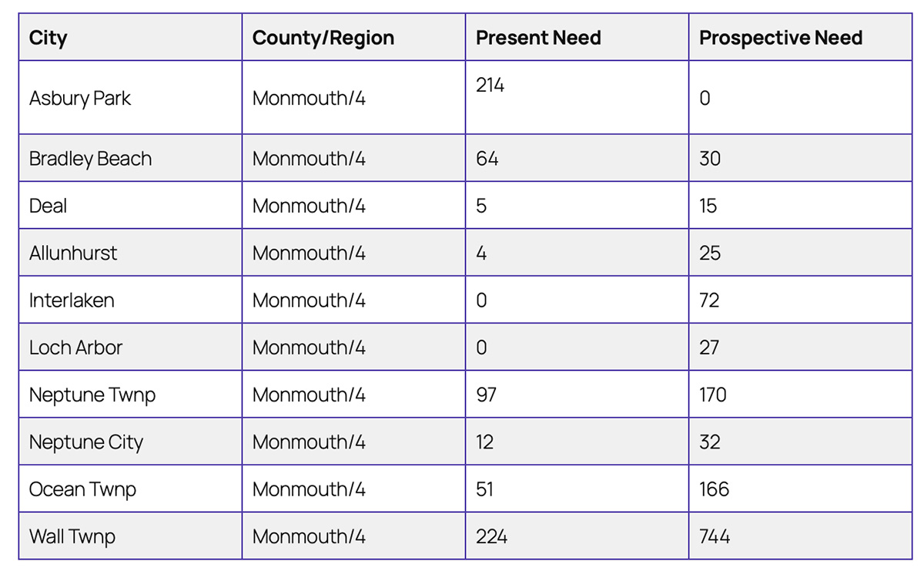
Task: Select Neptune Twnp's prospective need value 170
Action: 713,395
